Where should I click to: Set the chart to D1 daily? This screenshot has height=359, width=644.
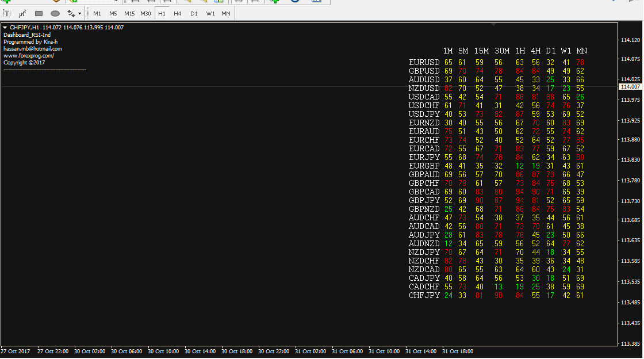pyautogui.click(x=194, y=13)
